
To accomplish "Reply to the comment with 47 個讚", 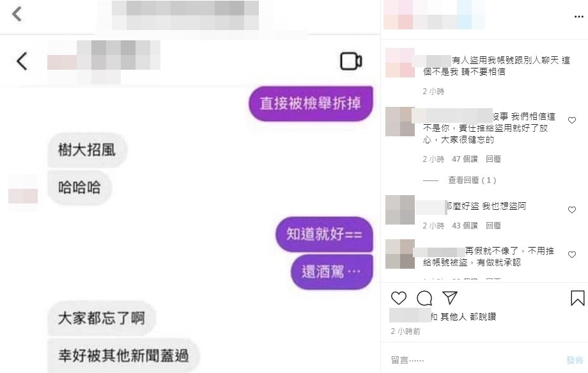I will pos(493,159).
